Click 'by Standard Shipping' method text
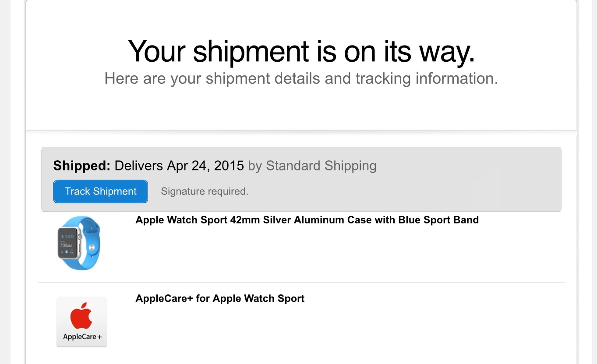Image resolution: width=597 pixels, height=364 pixels. click(x=312, y=166)
